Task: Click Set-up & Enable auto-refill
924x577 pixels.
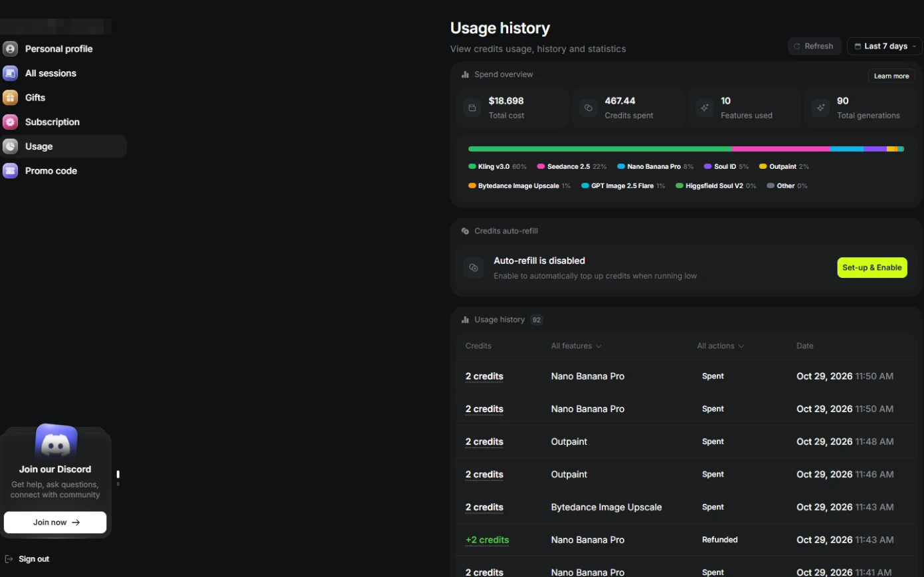Action: 872,267
